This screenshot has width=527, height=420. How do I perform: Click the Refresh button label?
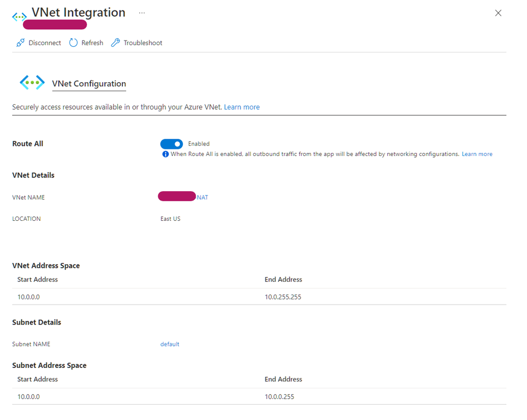pyautogui.click(x=92, y=43)
